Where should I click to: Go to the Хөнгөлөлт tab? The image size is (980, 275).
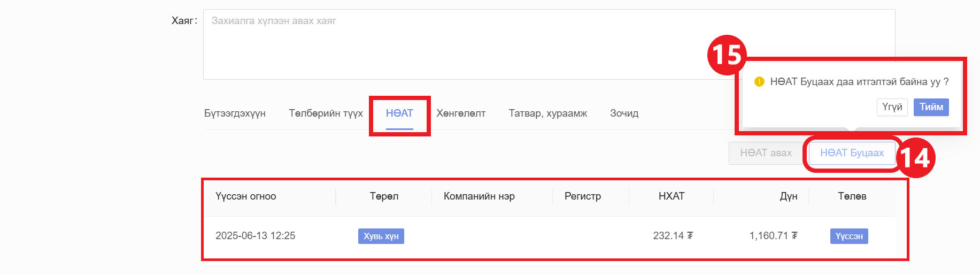pos(460,113)
